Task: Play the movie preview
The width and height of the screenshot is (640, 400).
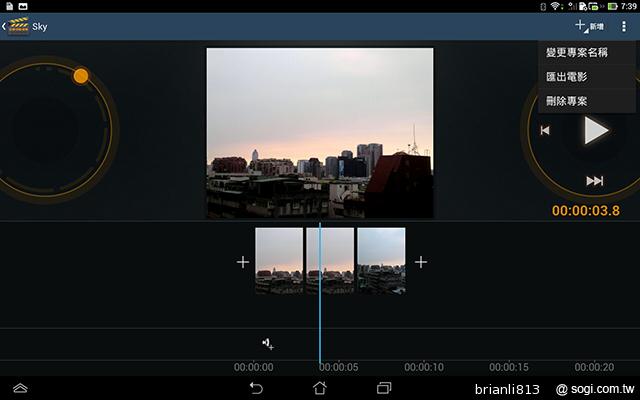Action: pos(596,131)
